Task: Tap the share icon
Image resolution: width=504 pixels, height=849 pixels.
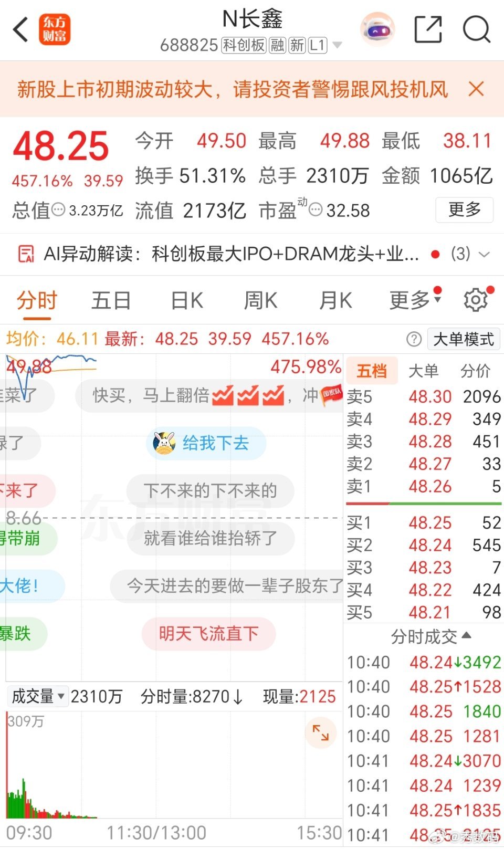Action: [428, 29]
